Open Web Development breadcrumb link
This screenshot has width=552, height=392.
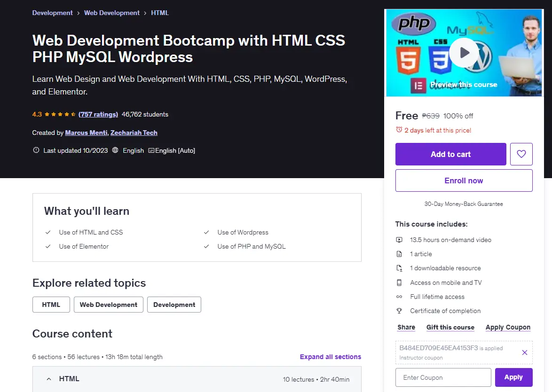tap(111, 13)
